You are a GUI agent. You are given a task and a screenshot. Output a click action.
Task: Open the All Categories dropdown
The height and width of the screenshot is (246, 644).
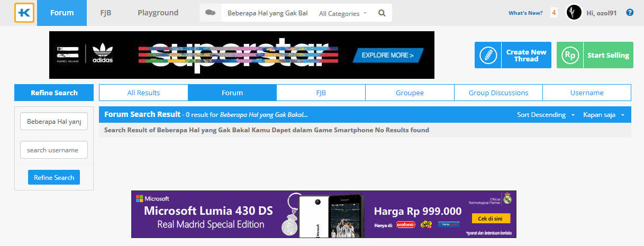[x=343, y=13]
